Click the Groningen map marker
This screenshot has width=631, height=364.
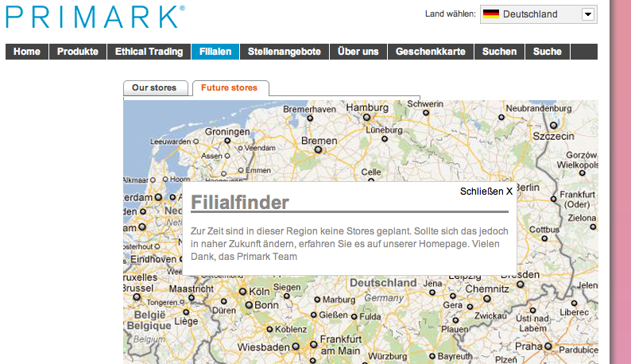pos(227,141)
